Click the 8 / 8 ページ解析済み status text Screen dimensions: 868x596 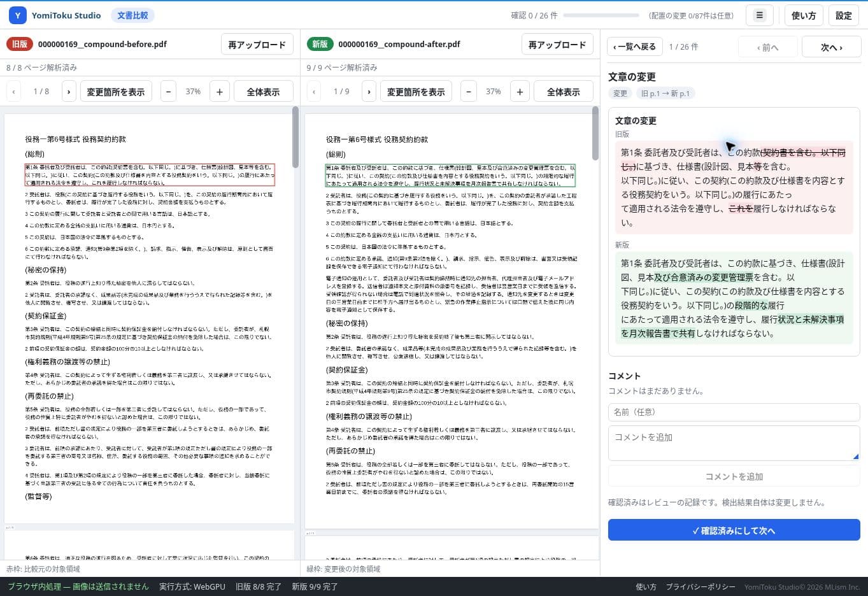click(41, 67)
